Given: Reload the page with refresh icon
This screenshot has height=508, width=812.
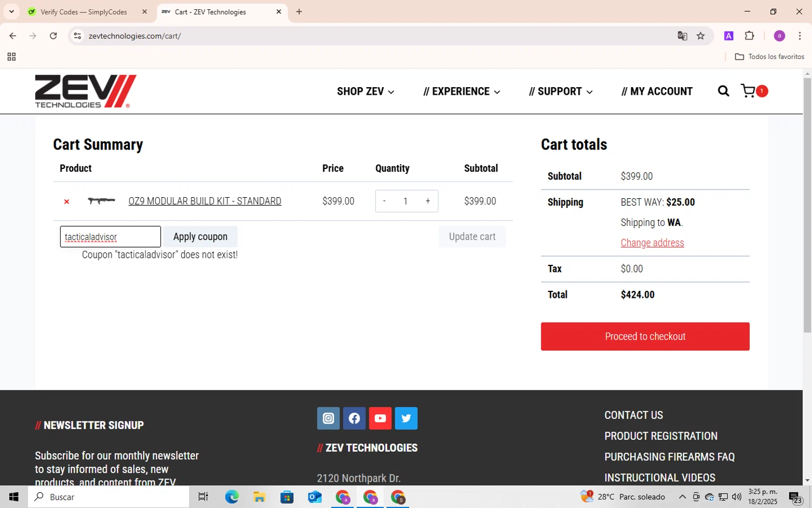Looking at the screenshot, I should [53, 36].
